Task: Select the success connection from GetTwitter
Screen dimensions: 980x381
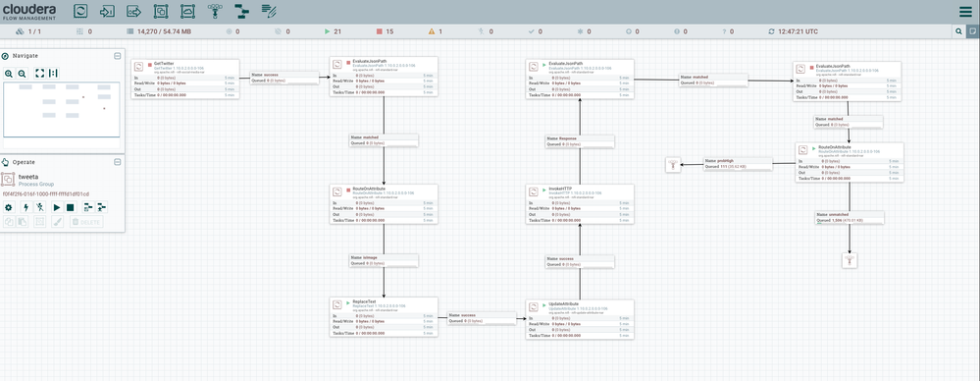Action: (x=284, y=78)
